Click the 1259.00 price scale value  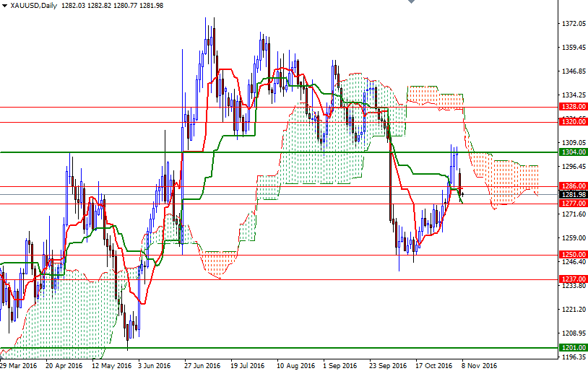click(574, 238)
